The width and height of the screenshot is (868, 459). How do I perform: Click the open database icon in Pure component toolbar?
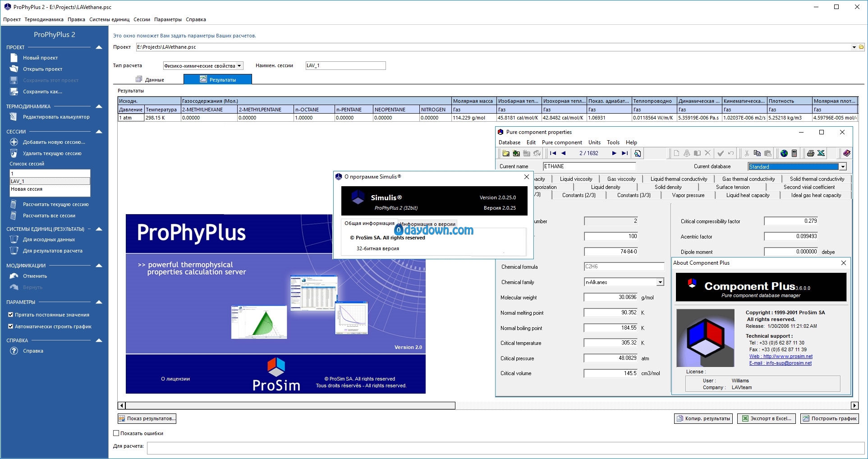point(505,153)
